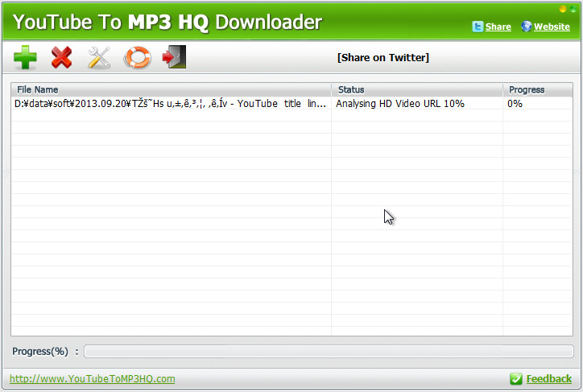Open the Website link in the header

point(552,27)
